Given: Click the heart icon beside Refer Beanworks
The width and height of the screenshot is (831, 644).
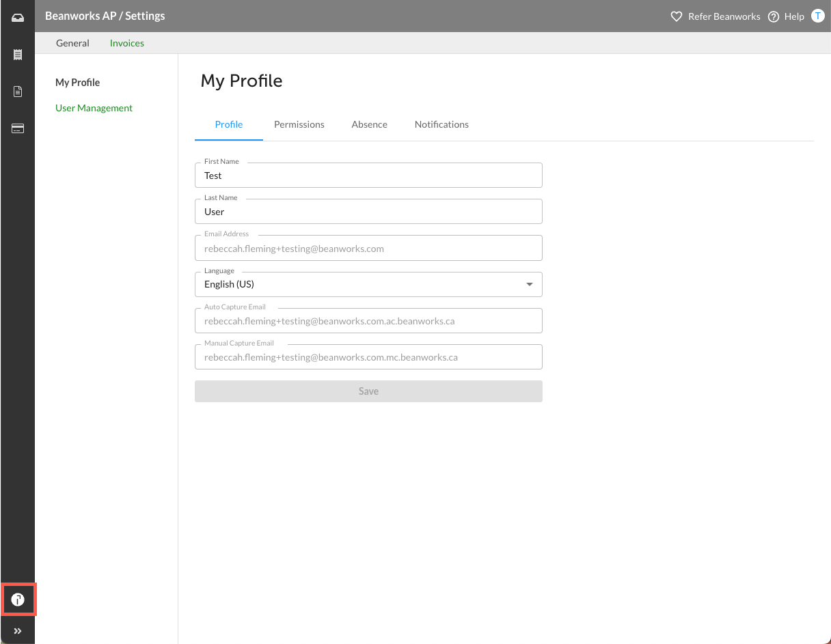Looking at the screenshot, I should click(677, 16).
